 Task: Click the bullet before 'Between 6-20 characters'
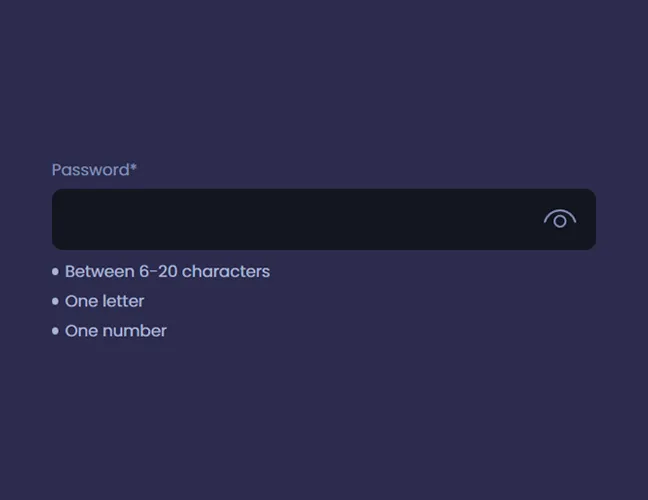(x=55, y=271)
